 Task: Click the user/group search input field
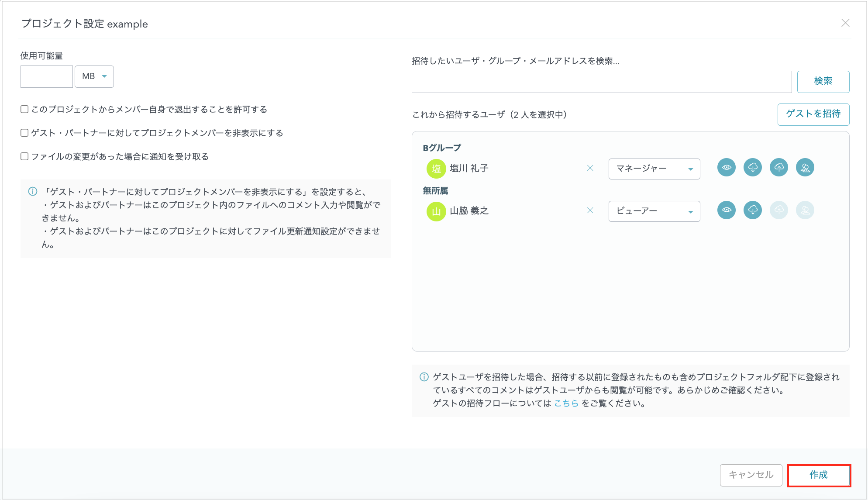tap(601, 82)
